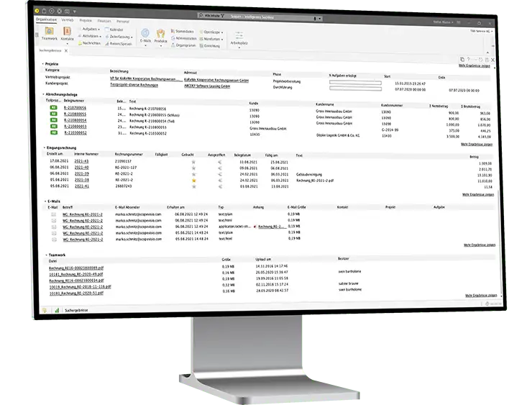Click the Arbeitsplatz ribbon icon
The height and width of the screenshot is (405, 532).
point(239,37)
